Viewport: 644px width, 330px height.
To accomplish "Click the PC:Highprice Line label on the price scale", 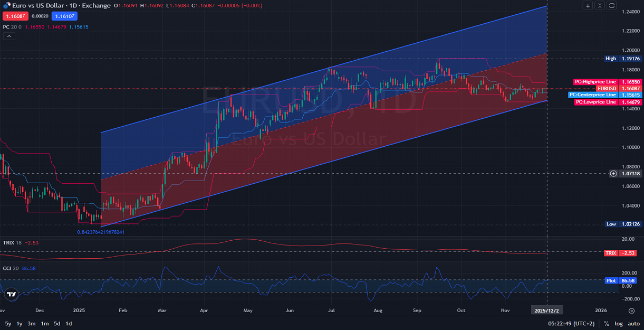I will click(595, 82).
